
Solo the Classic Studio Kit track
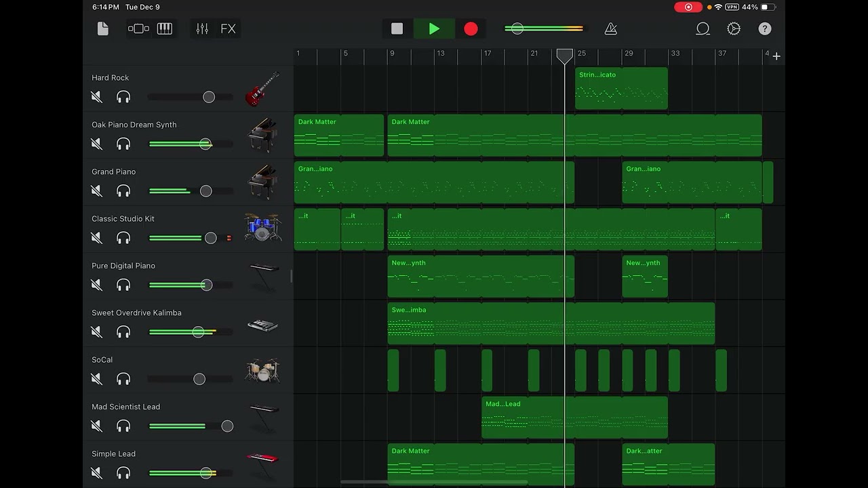[x=123, y=238]
